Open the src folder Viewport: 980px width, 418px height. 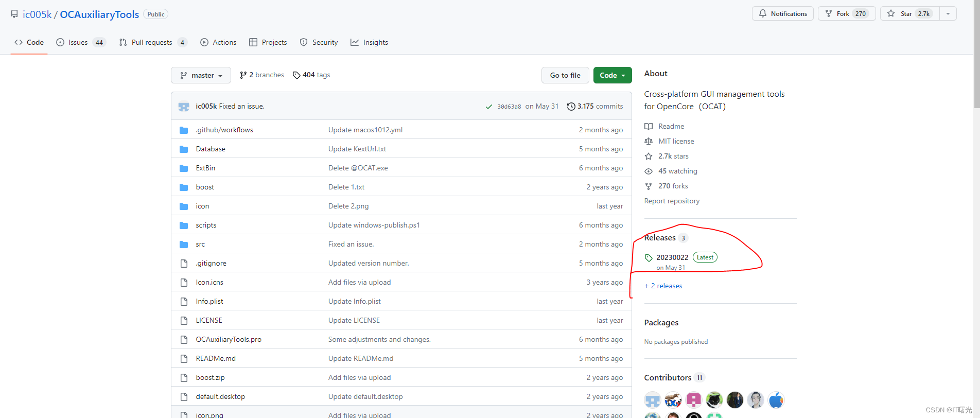point(200,244)
